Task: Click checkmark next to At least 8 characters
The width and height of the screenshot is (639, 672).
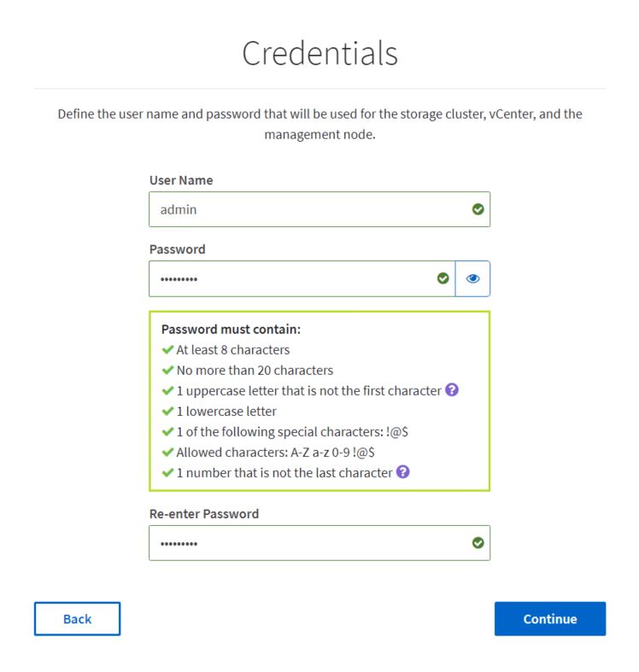Action: coord(168,349)
